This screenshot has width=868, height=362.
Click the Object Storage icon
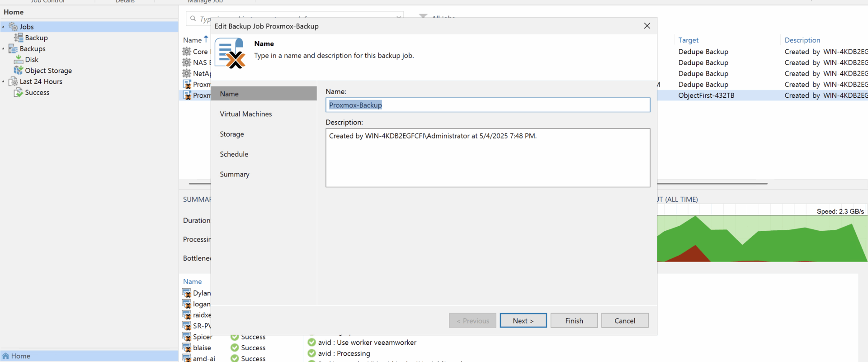[x=19, y=70]
